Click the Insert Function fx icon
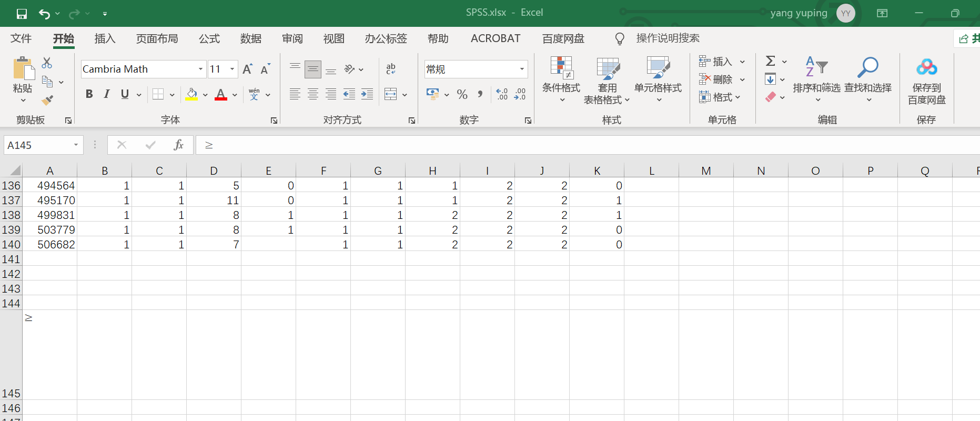This screenshot has height=421, width=980. click(x=179, y=145)
